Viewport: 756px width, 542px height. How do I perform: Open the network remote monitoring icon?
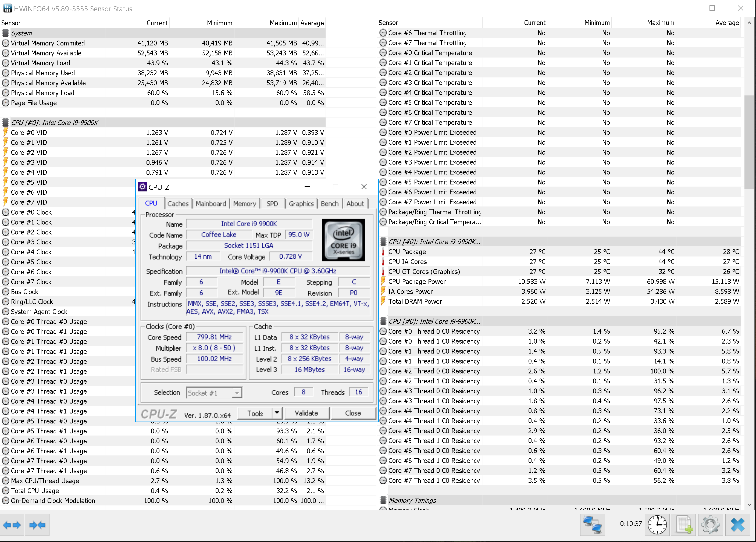(592, 525)
